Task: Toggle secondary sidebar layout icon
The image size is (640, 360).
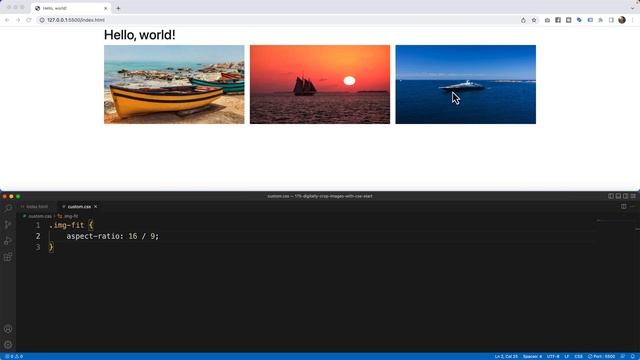Action: click(625, 196)
